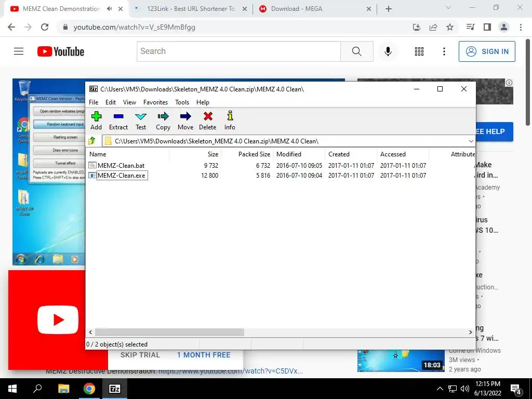Click 1 MONTH FREE offer
This screenshot has height=399, width=532.
click(x=204, y=355)
